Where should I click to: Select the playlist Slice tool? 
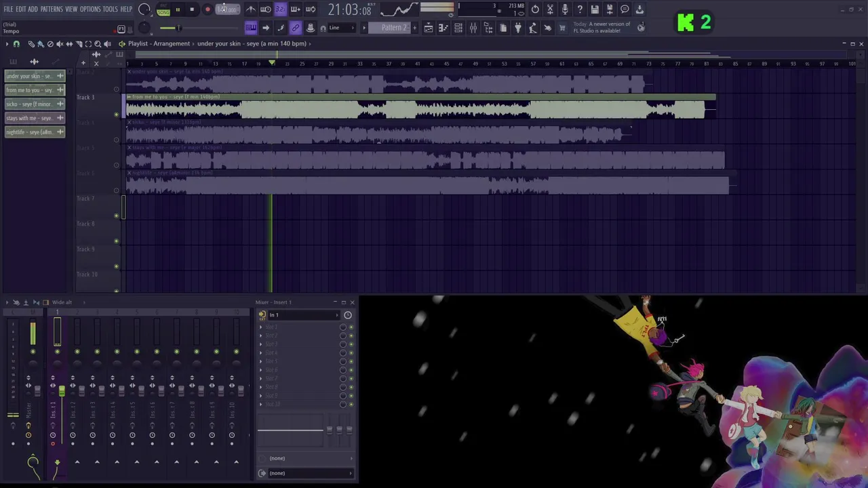79,43
